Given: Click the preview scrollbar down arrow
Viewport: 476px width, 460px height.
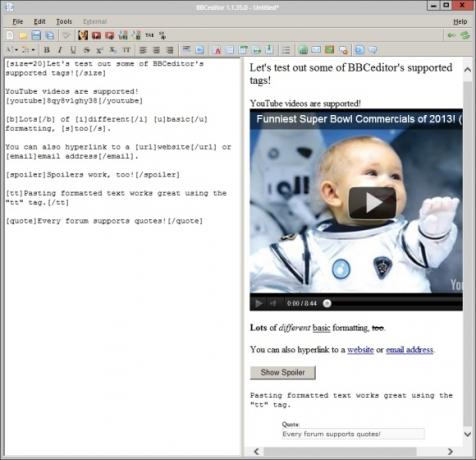Looking at the screenshot, I should tap(468, 434).
